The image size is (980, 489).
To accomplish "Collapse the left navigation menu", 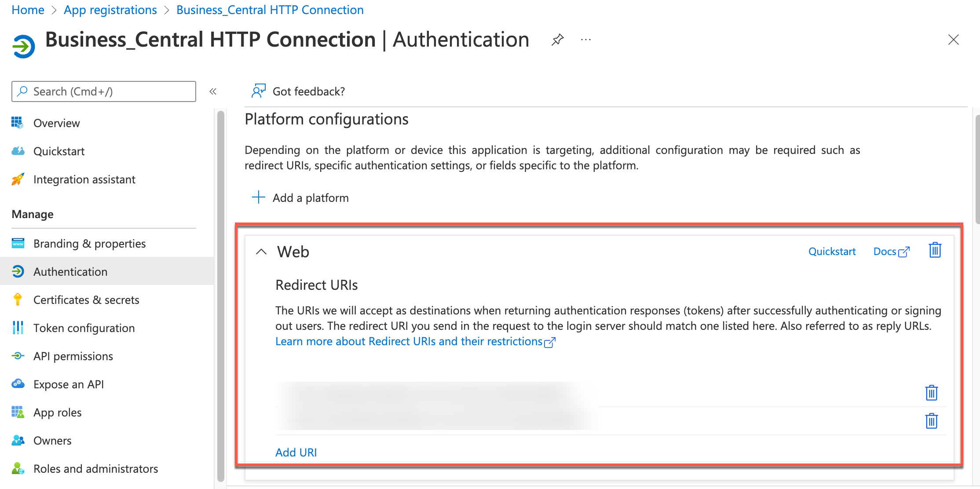I will [x=213, y=91].
